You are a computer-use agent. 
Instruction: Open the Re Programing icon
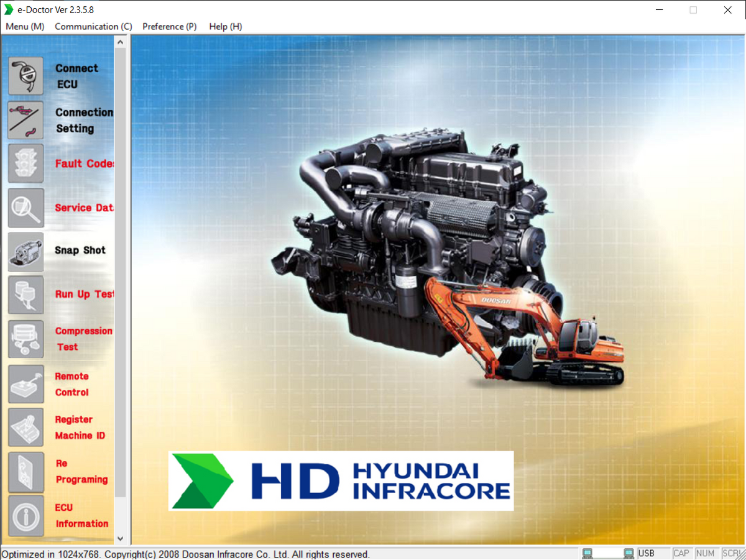26,472
